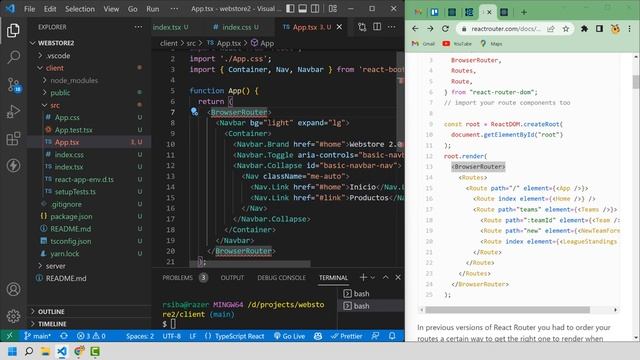
Task: Bookmark the page with the star icon
Action: (x=566, y=29)
